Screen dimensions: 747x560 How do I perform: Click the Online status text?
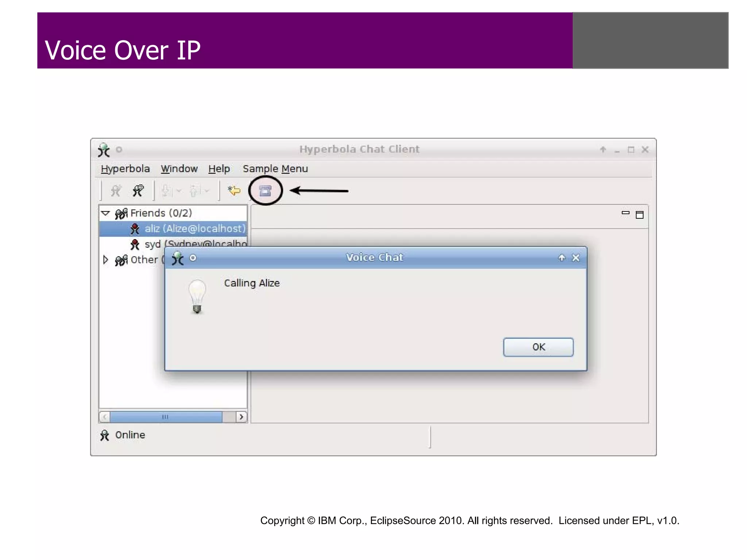[x=130, y=435]
